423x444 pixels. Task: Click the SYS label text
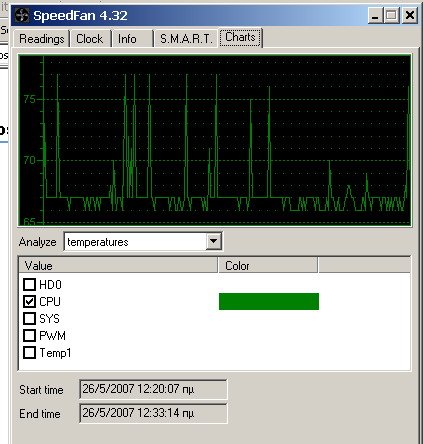49,319
